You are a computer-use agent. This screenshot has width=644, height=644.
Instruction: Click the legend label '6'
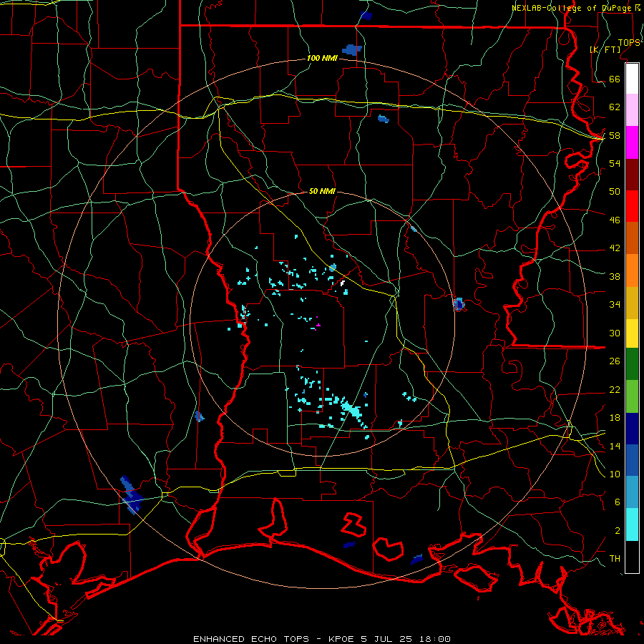[618, 502]
